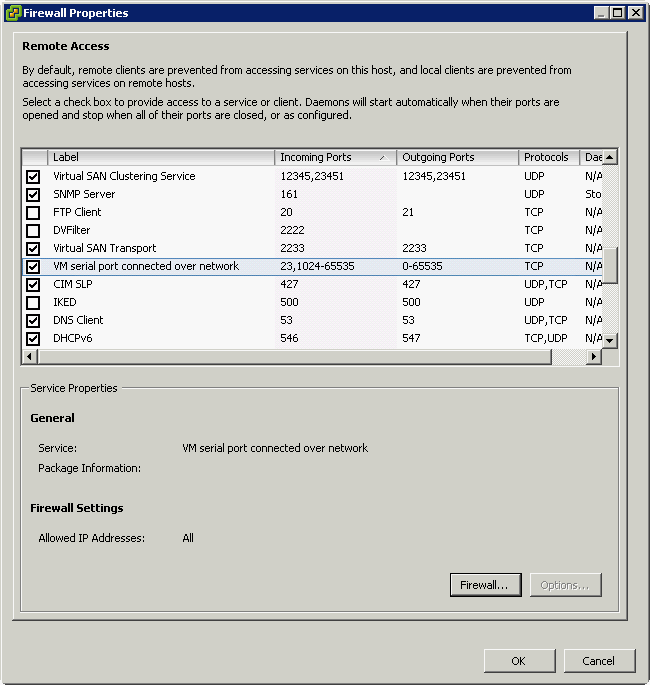Toggle VM serial port connected over network checkbox

(33, 266)
